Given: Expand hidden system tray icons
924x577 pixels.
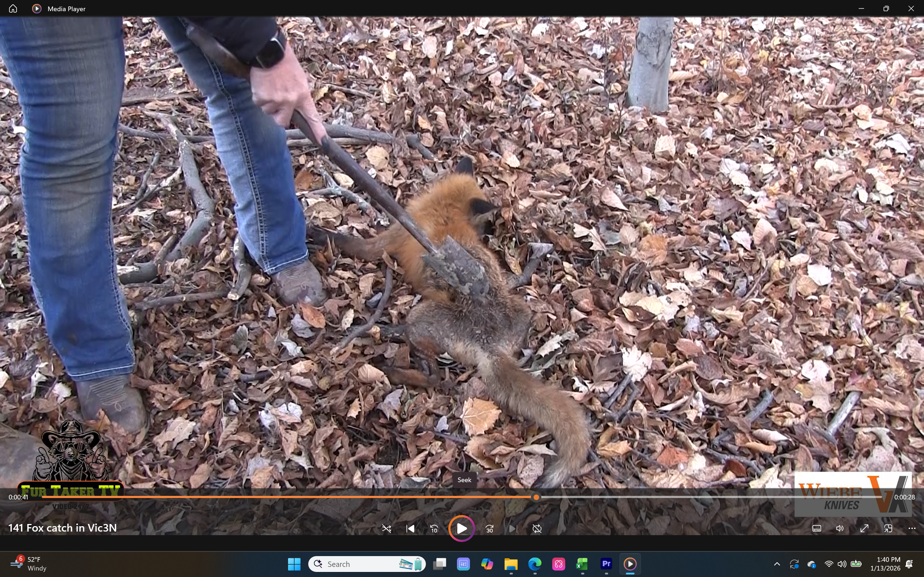Looking at the screenshot, I should 777,564.
